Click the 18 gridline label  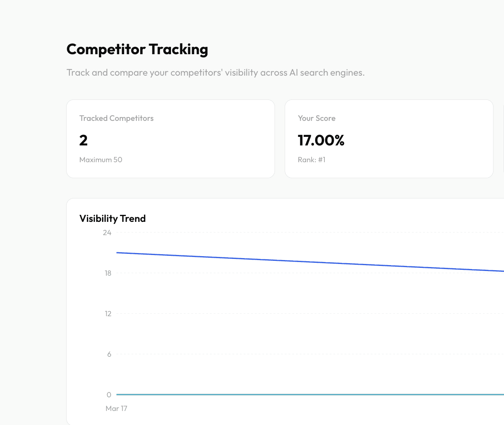(x=108, y=273)
